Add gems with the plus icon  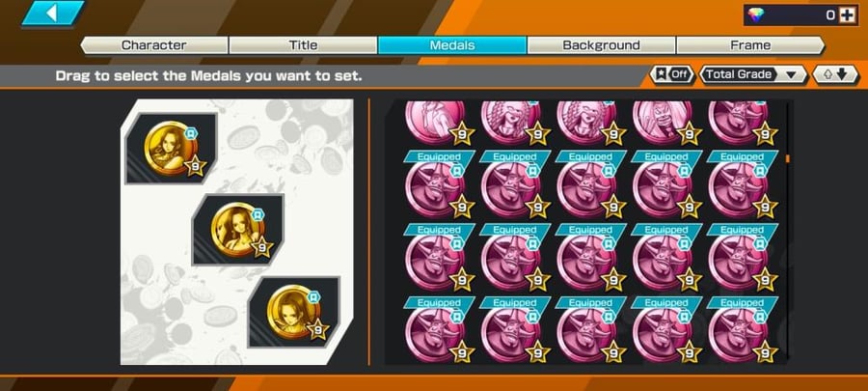pos(847,15)
